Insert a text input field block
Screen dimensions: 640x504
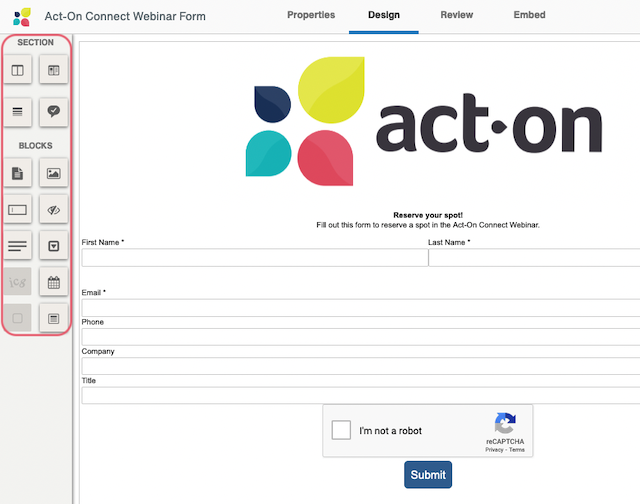point(18,209)
